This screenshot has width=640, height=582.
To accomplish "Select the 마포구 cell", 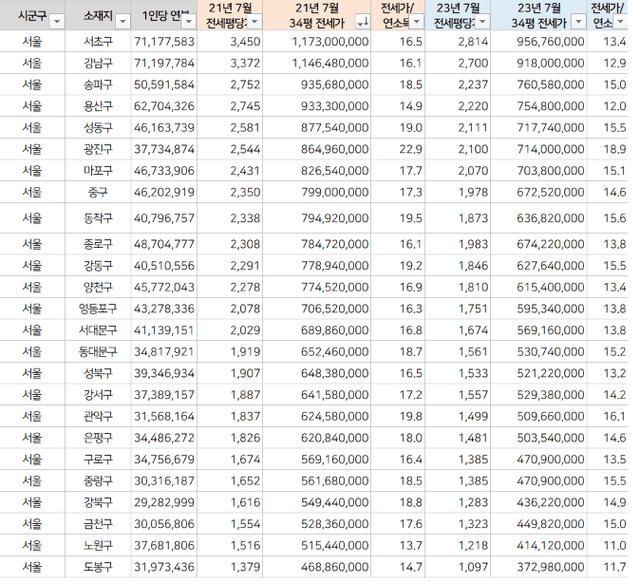I will point(98,171).
